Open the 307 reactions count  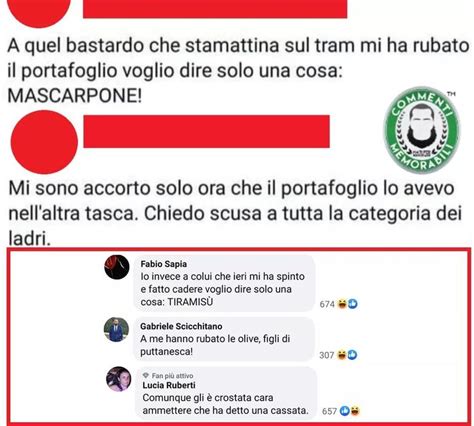[327, 355]
